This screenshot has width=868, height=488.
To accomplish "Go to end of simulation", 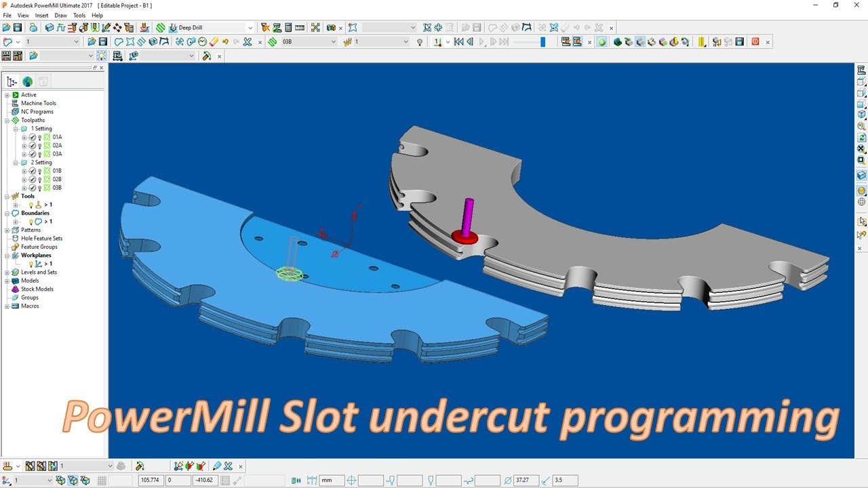I will coord(504,42).
